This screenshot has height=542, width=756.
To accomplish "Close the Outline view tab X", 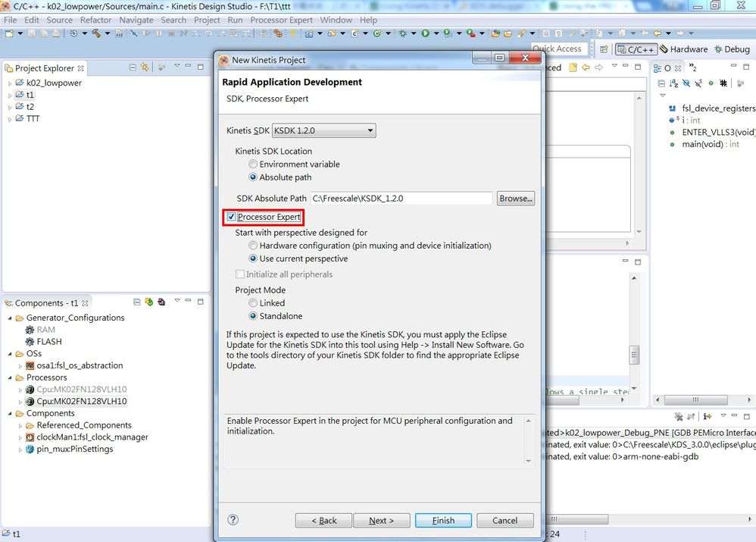I will 678,68.
